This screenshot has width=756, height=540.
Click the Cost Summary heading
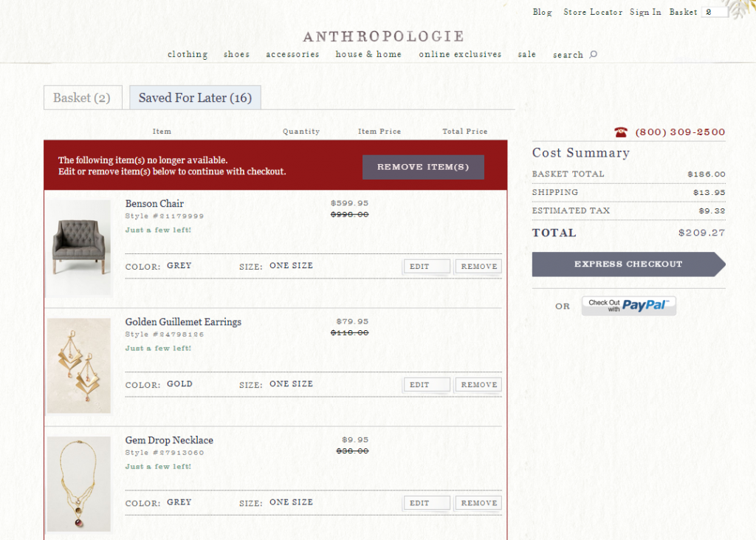(x=581, y=153)
